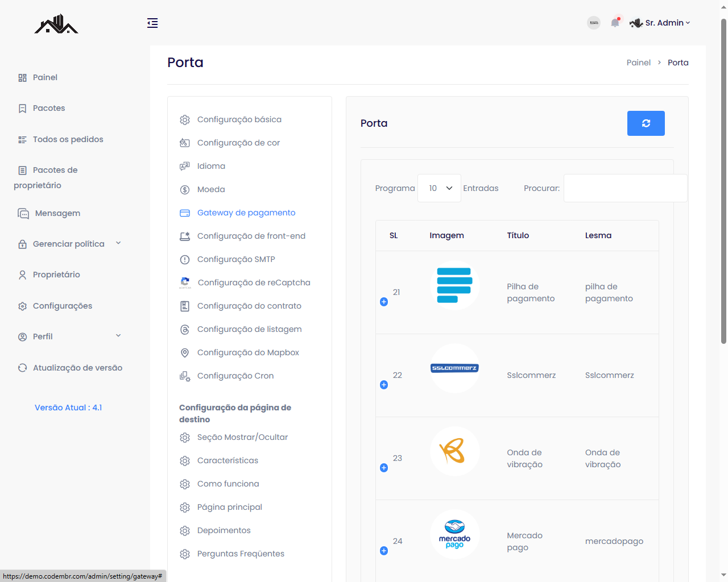Viewport: 728px width, 582px height.
Task: Click the Paystack logo image
Action: click(454, 285)
